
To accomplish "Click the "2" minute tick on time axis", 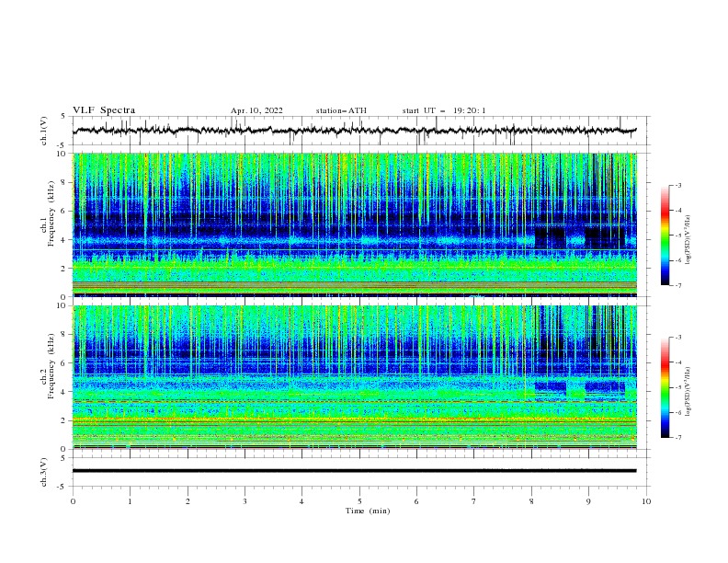I will tap(188, 501).
